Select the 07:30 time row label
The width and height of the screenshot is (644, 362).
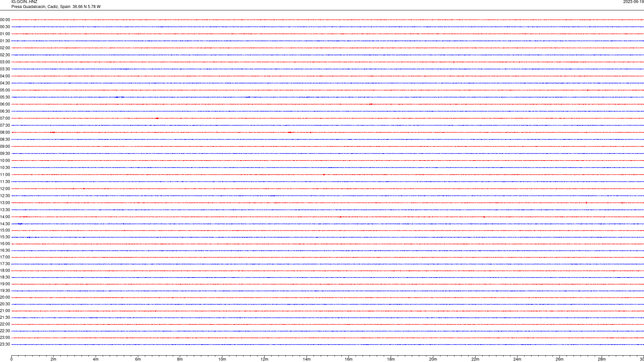[5, 125]
